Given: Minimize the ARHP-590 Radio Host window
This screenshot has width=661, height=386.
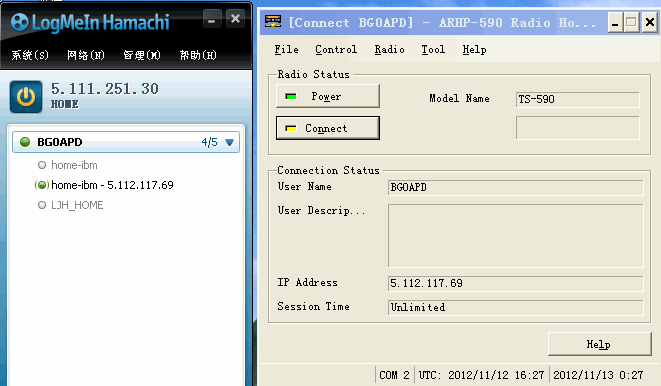Looking at the screenshot, I should pyautogui.click(x=615, y=23).
